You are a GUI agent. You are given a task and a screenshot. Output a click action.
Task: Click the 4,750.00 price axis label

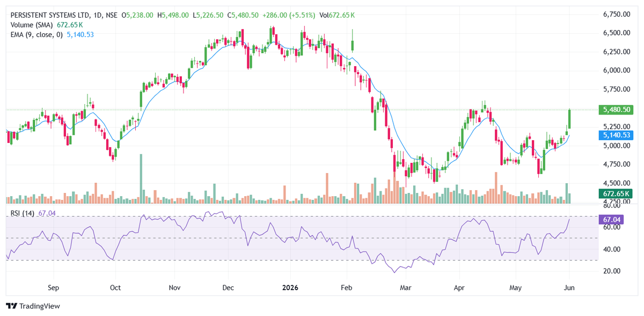616,164
